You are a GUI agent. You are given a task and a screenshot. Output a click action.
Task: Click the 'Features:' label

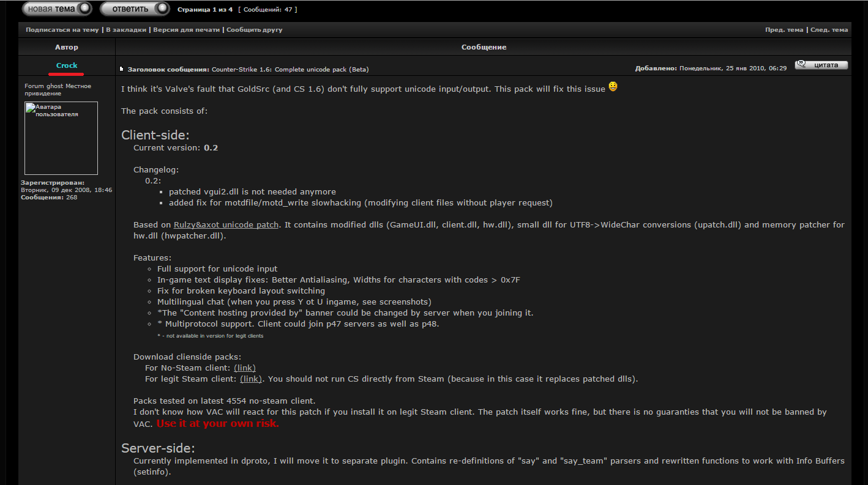pos(152,257)
